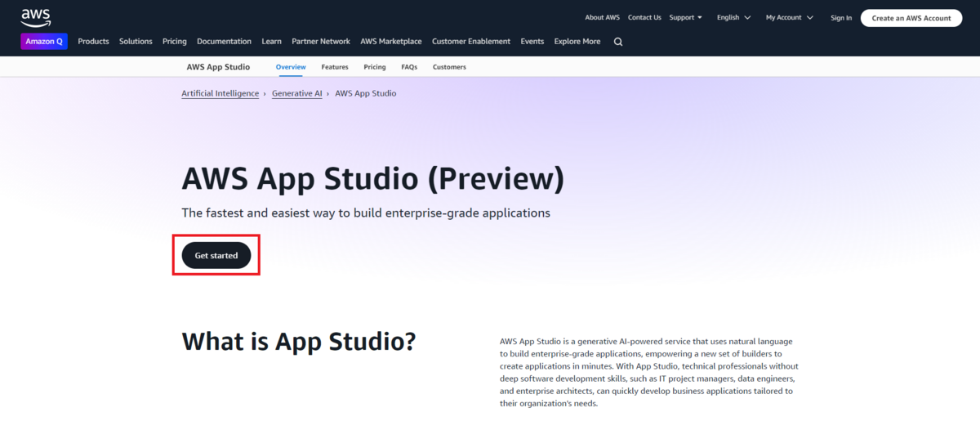Expand the My Account menu

click(790, 17)
